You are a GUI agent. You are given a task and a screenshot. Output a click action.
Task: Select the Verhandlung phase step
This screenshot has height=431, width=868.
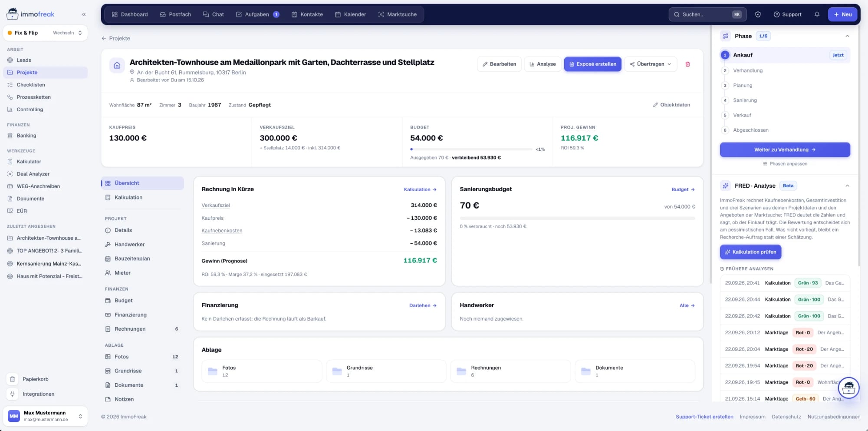click(785, 70)
